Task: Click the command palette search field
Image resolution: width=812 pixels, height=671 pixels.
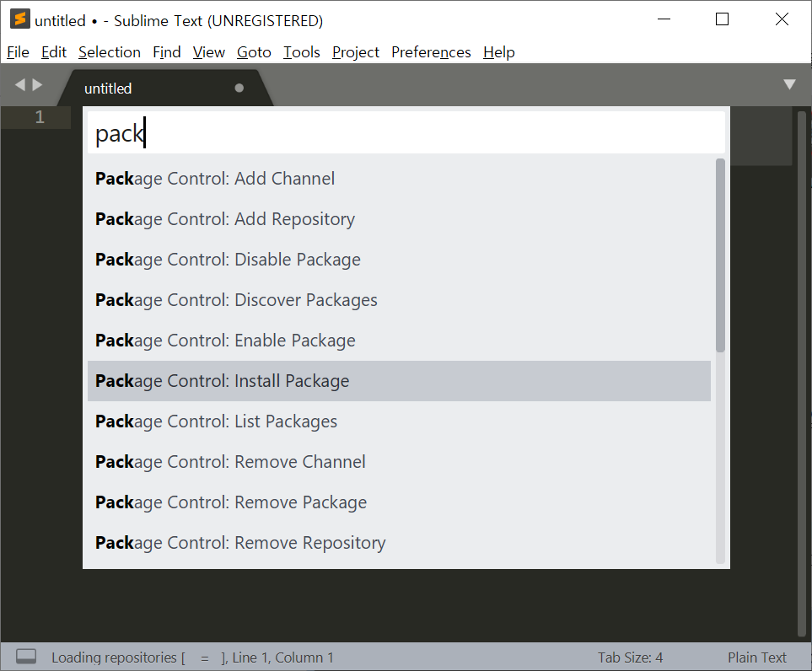Action: click(x=406, y=133)
